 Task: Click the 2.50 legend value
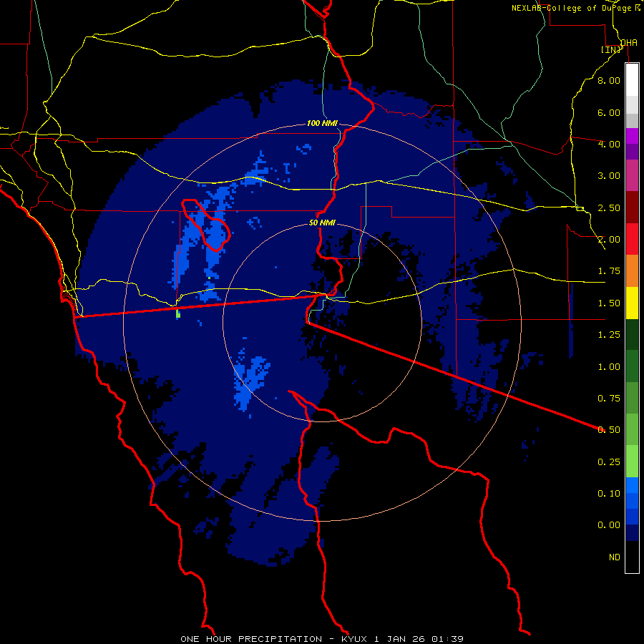(609, 208)
